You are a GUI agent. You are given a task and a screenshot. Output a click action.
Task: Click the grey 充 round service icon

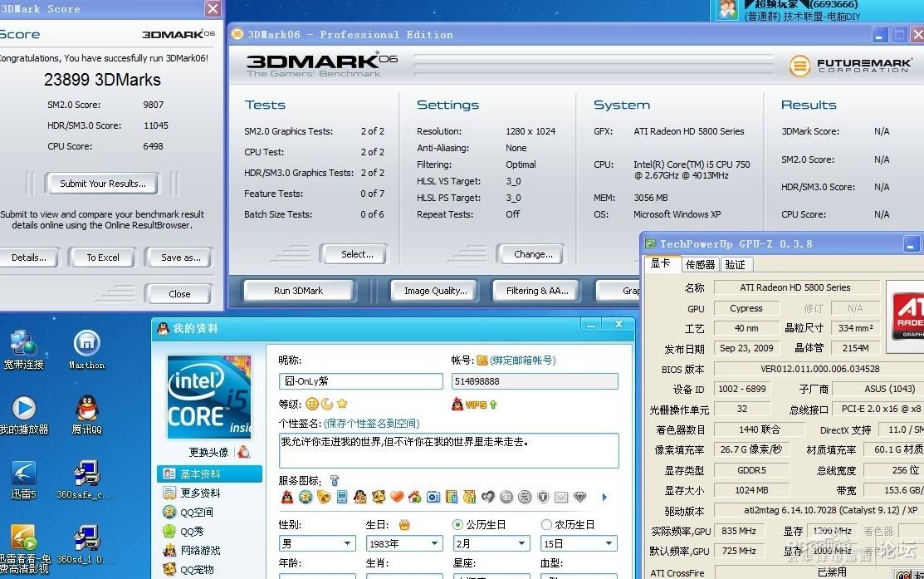[525, 497]
